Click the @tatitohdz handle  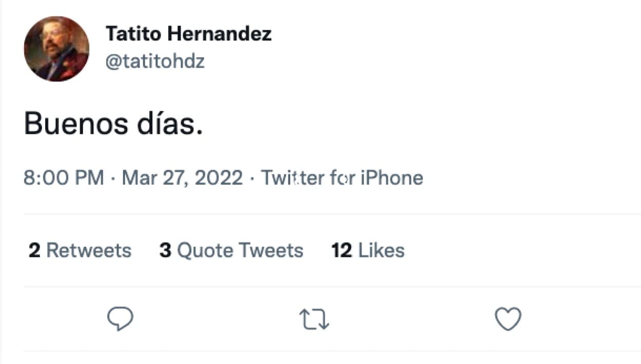tap(155, 60)
